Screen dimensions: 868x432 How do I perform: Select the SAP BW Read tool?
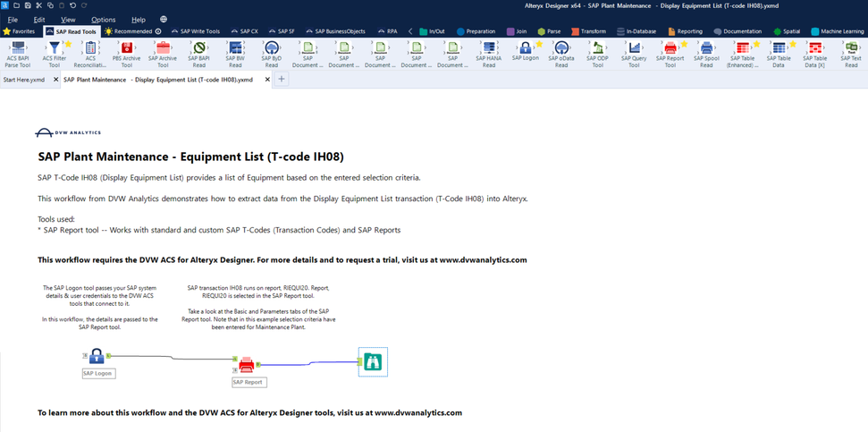(x=235, y=55)
